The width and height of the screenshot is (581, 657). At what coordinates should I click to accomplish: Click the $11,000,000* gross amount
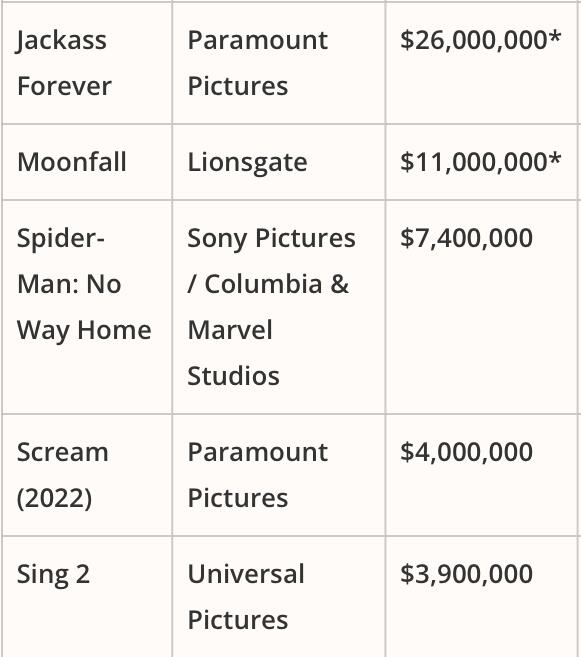480,162
